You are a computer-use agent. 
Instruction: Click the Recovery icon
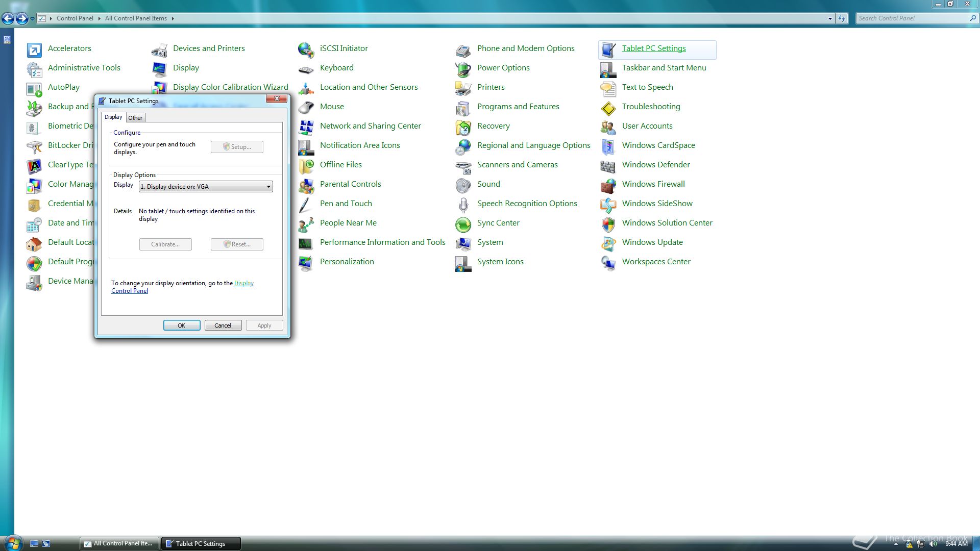(x=463, y=127)
